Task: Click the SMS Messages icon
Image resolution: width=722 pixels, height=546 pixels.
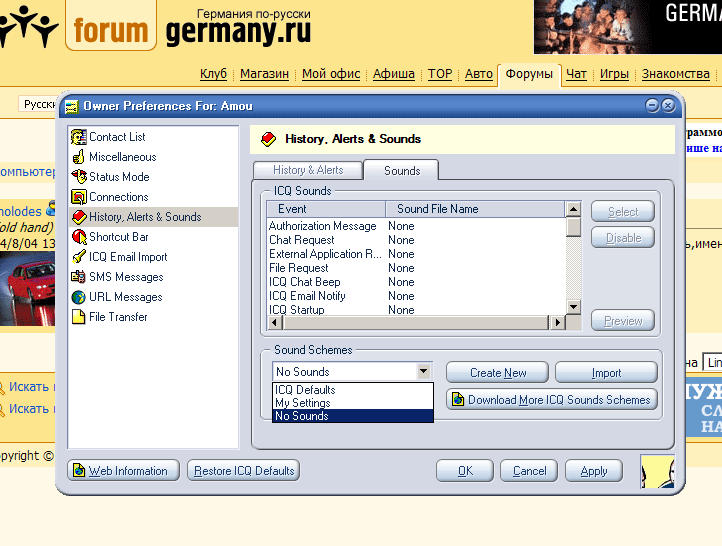Action: (x=79, y=277)
